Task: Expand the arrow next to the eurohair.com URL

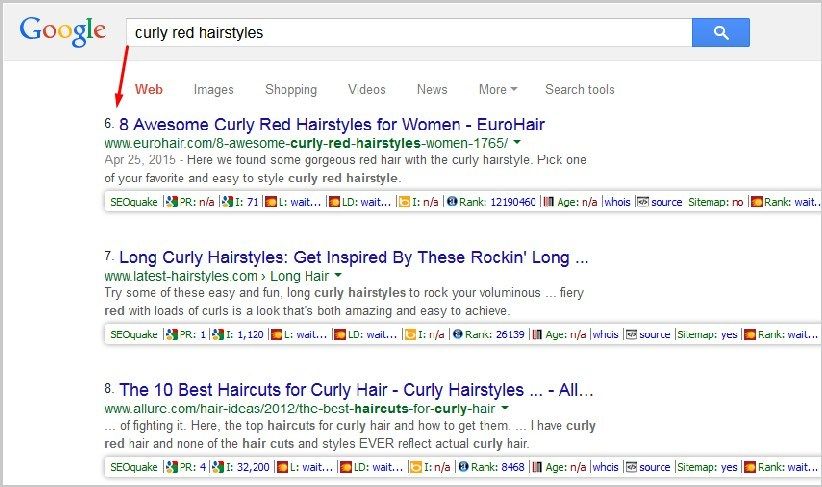Action: [x=517, y=142]
